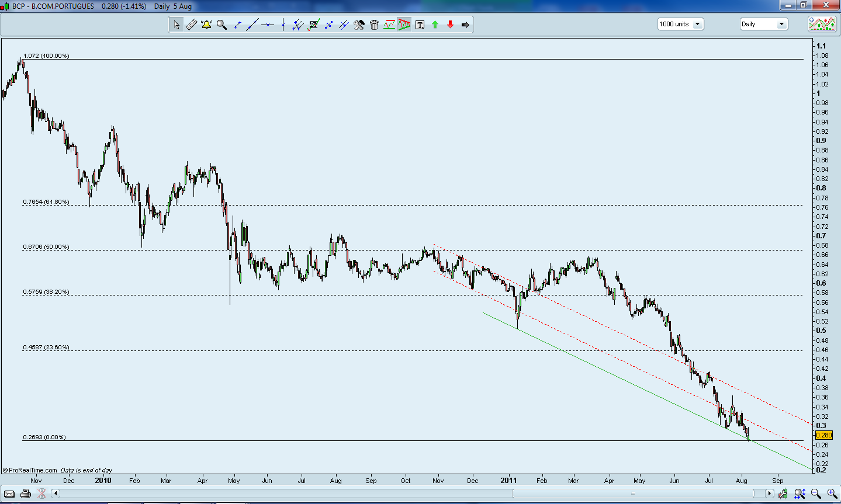Click the trash can delete icon
Image resolution: width=841 pixels, height=504 pixels.
[374, 25]
